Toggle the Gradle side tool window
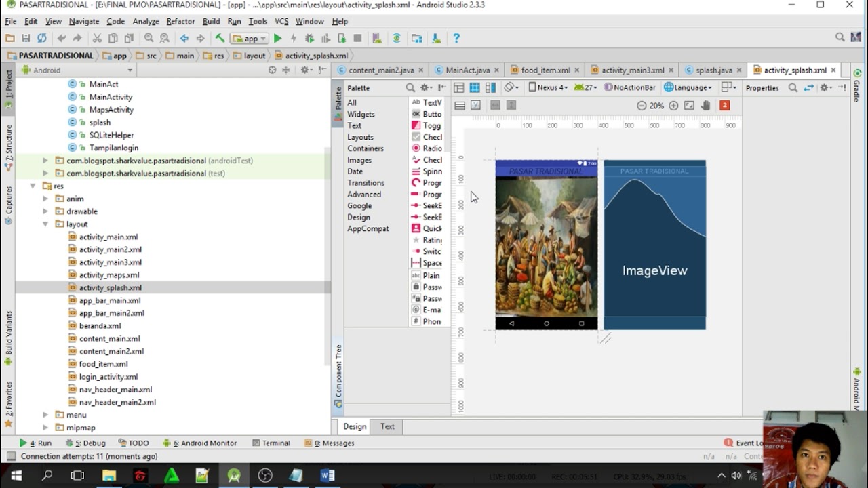 [857, 86]
